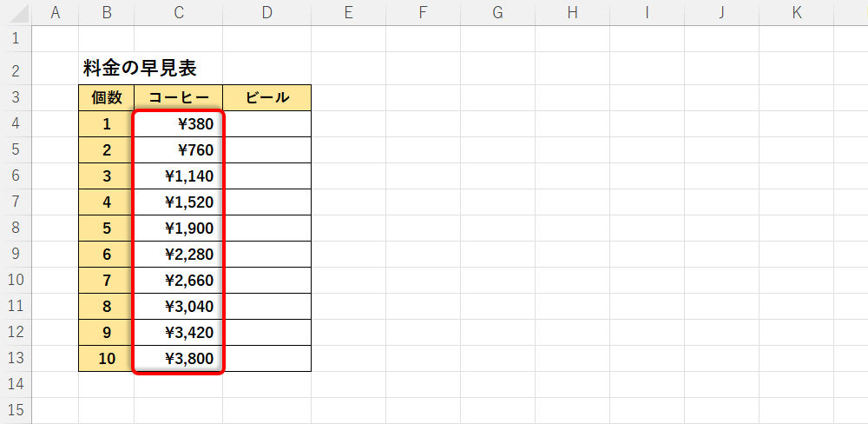Screen dimensions: 868x424
Task: Select the 個数 header cell
Action: click(x=106, y=97)
